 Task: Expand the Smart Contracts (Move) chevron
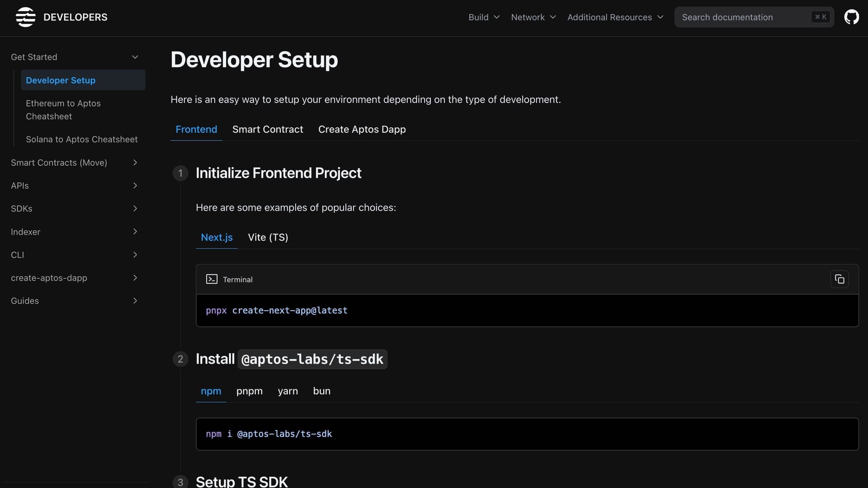(135, 163)
